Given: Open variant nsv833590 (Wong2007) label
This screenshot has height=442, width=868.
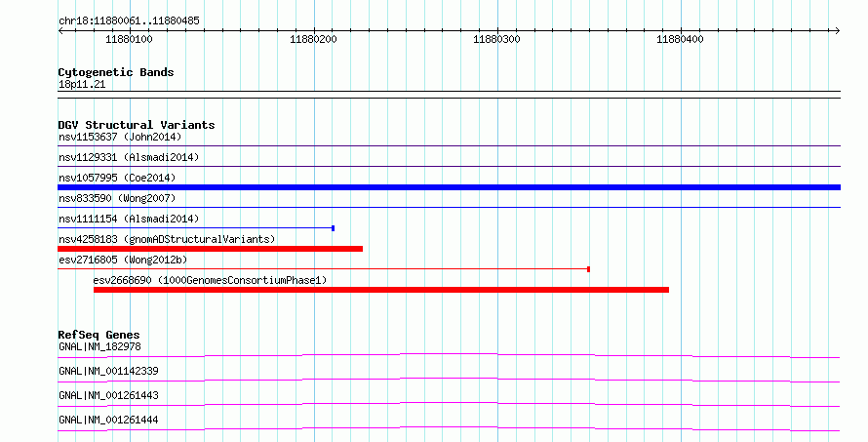Looking at the screenshot, I should coord(117,198).
